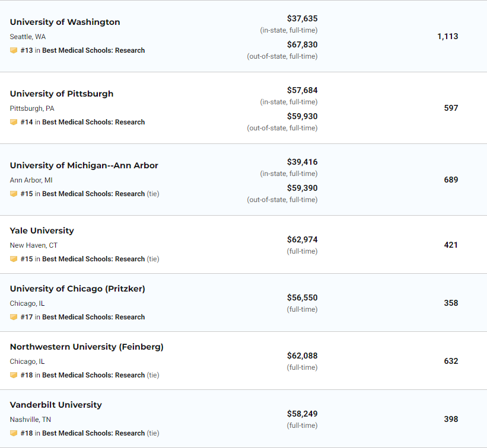The image size is (487, 448).
Task: Select University of Michigan--Ann Arbor heading
Action: (84, 165)
